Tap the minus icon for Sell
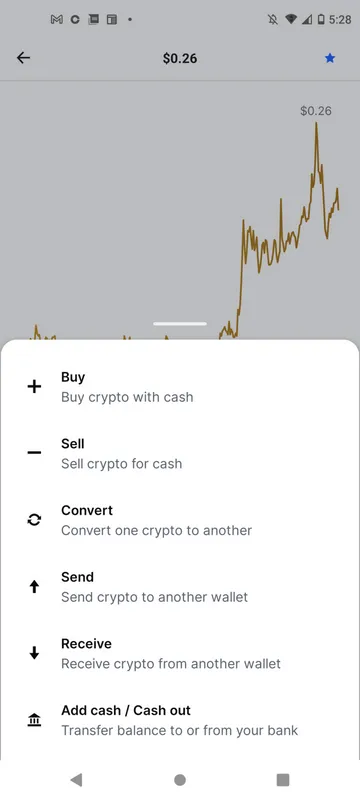 pos(34,453)
